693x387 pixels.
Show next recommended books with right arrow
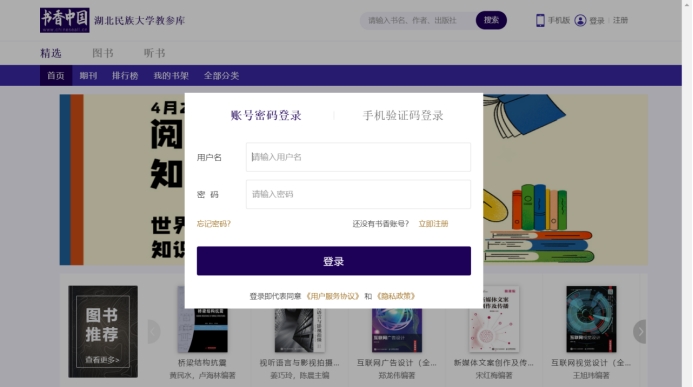640,331
